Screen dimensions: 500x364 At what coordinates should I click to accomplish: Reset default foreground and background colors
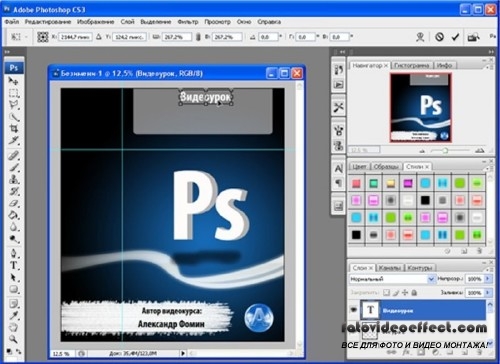9,351
